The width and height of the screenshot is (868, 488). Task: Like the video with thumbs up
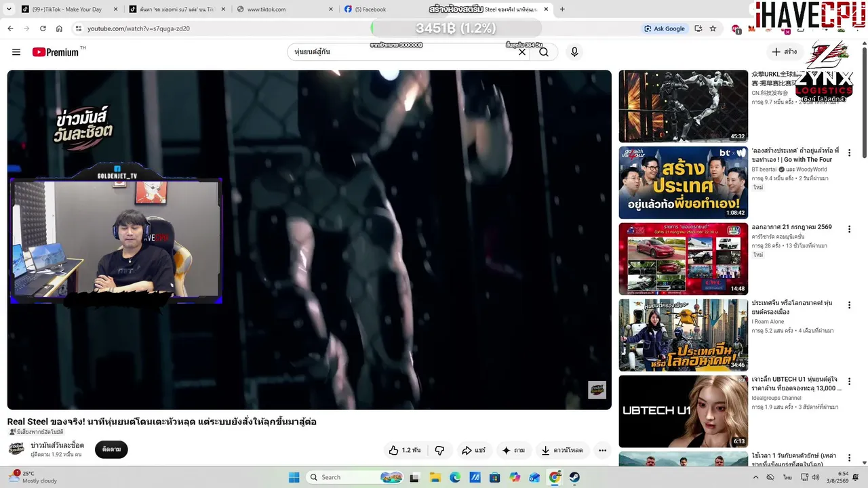[406, 450]
